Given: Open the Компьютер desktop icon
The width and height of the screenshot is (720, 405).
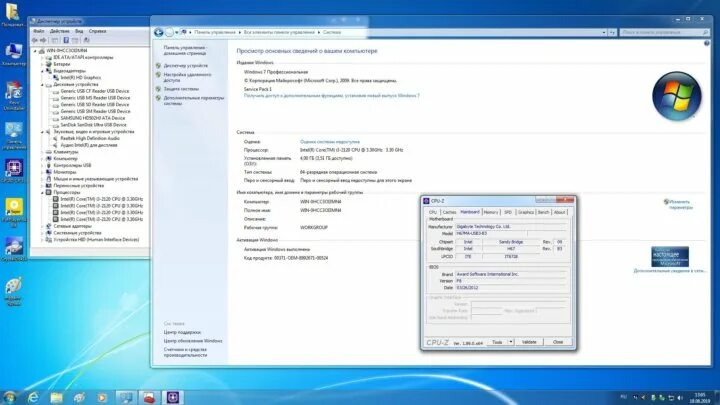Looking at the screenshot, I should tap(14, 54).
